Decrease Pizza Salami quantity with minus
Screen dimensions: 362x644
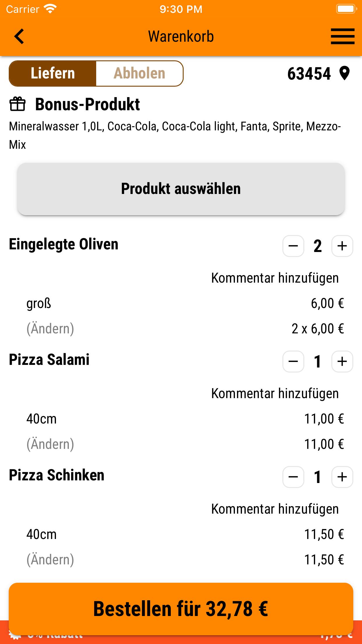[293, 362]
